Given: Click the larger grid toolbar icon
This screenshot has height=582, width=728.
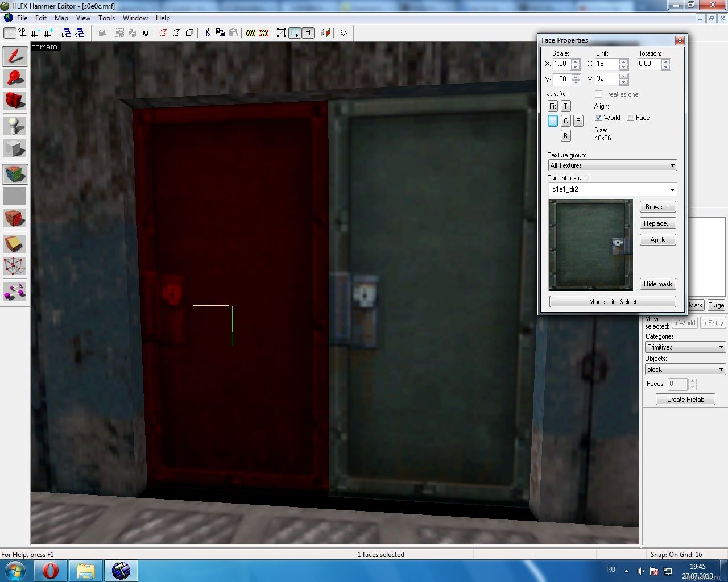Looking at the screenshot, I should click(48, 33).
